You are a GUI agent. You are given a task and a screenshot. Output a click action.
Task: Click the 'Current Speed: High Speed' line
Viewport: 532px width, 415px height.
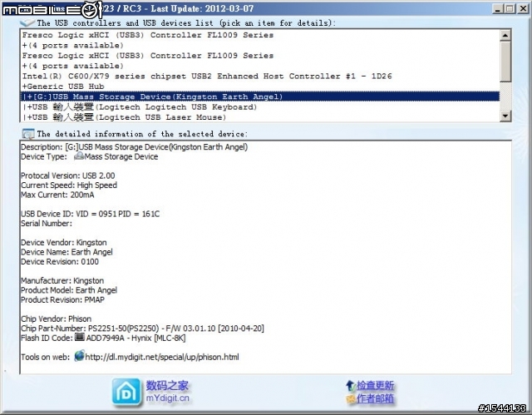(x=69, y=185)
